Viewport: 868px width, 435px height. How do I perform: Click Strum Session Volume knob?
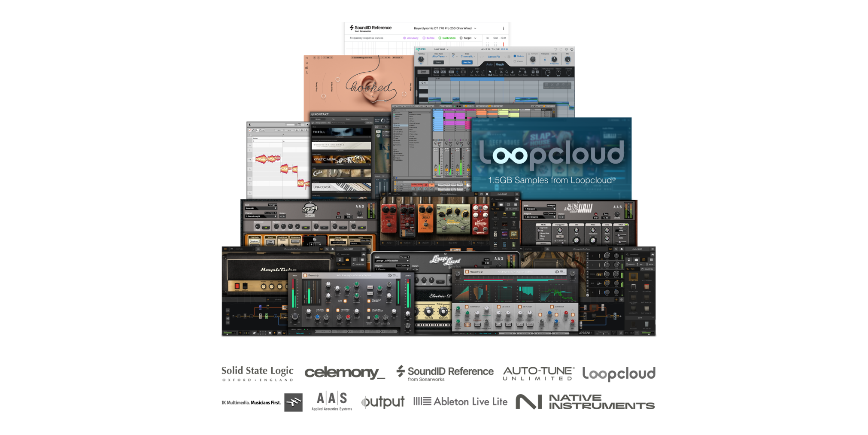pyautogui.click(x=360, y=213)
